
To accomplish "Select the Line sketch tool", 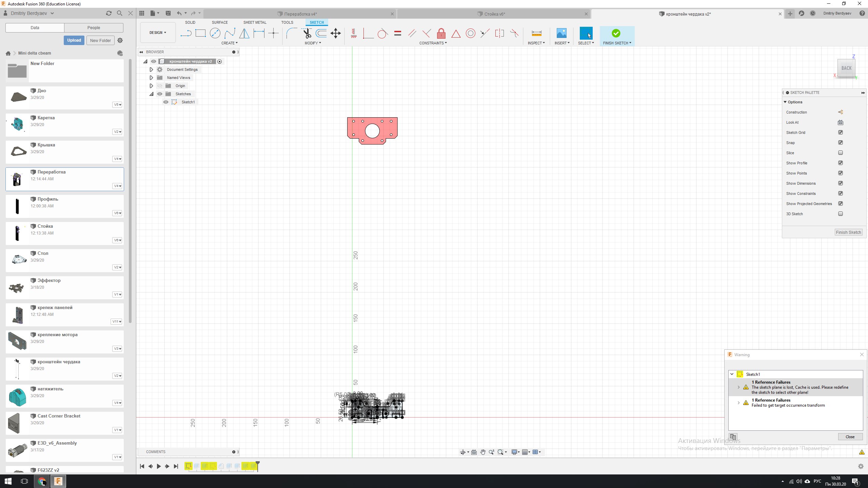I will [186, 33].
